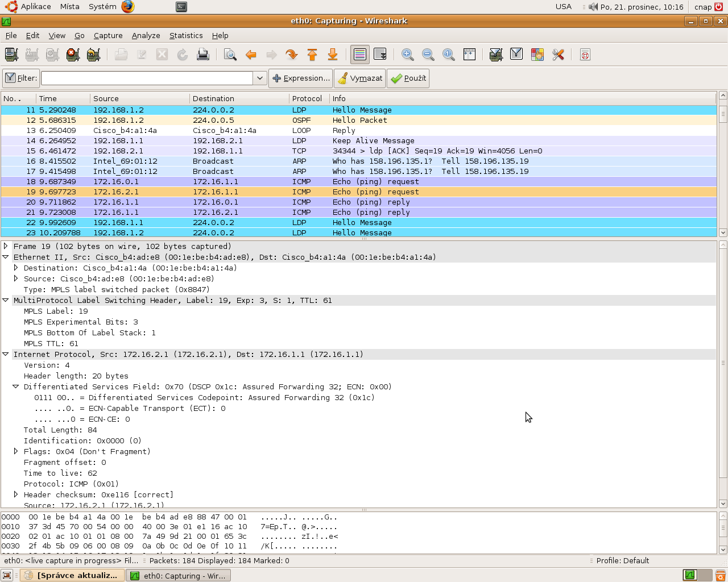
Task: Open the Go menu
Action: pyautogui.click(x=80, y=35)
